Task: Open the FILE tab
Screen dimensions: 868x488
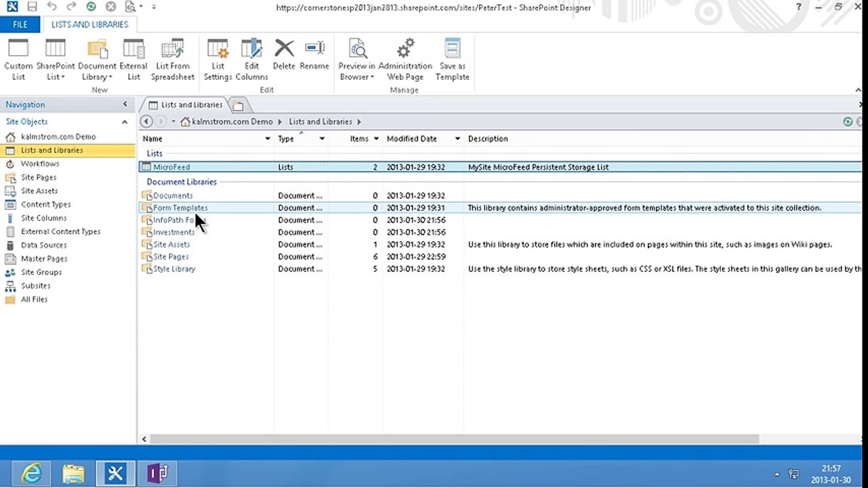Action: (x=20, y=24)
